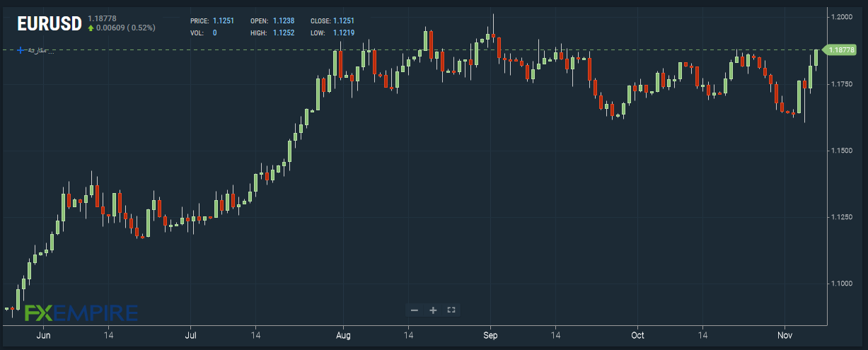The width and height of the screenshot is (868, 350).
Task: Click the green up-arrow change indicator
Action: [x=91, y=28]
